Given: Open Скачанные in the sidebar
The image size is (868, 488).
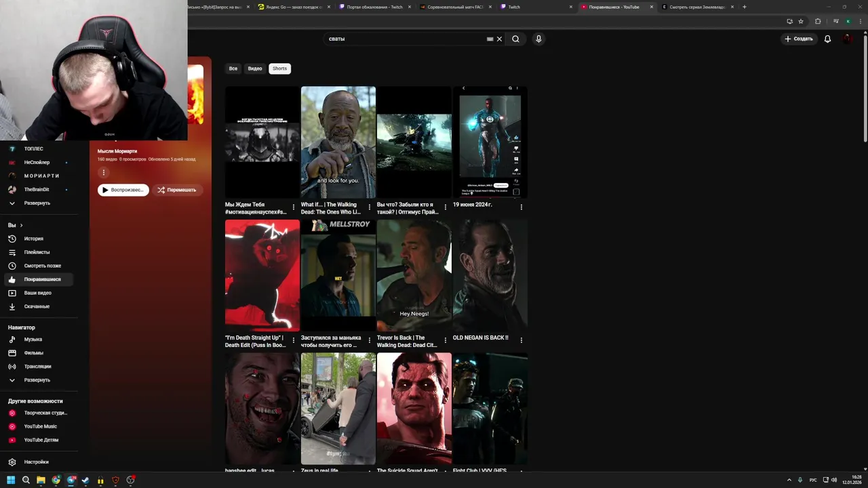Looking at the screenshot, I should 38,306.
